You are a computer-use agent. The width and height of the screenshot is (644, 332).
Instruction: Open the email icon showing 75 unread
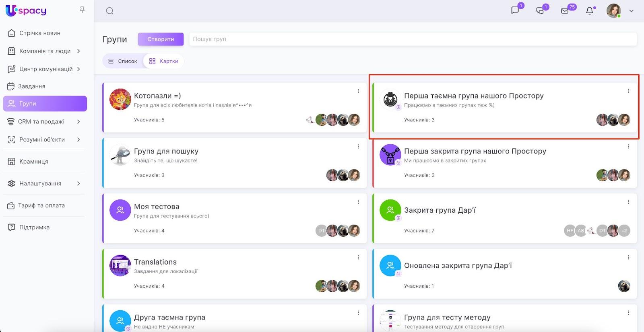(565, 11)
